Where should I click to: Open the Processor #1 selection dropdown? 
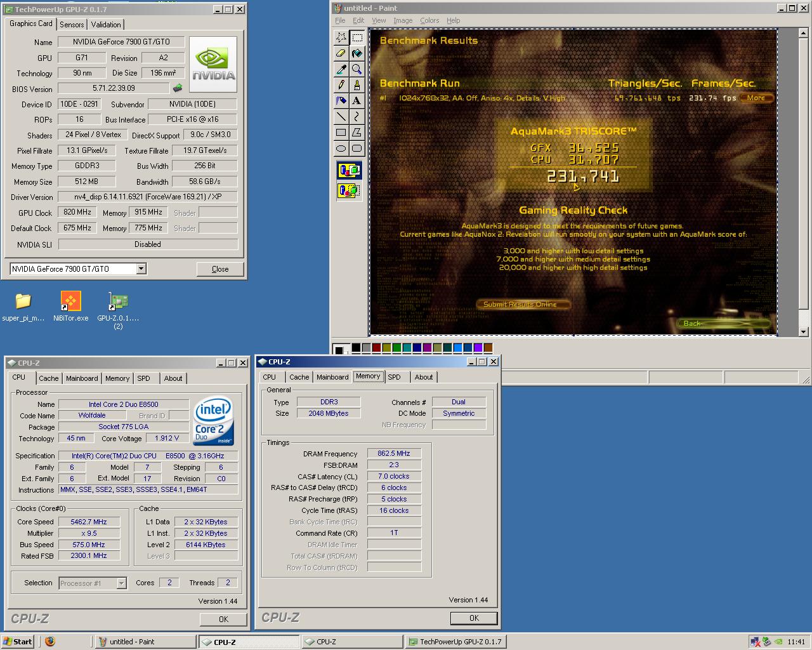(x=121, y=583)
